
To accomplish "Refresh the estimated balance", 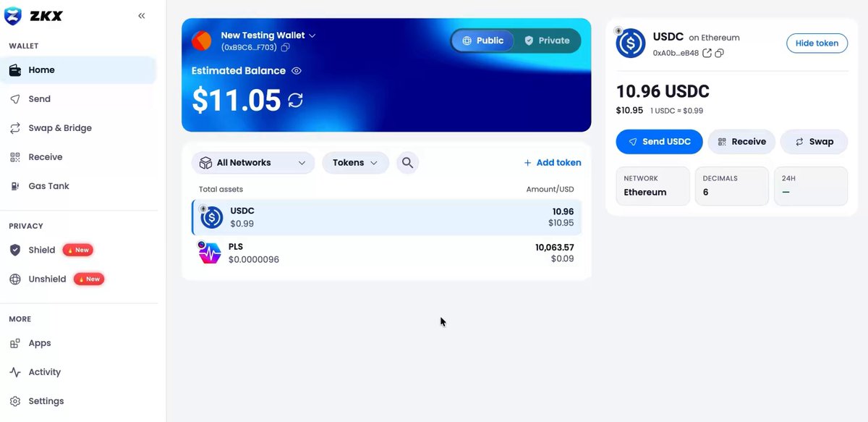I will click(295, 100).
